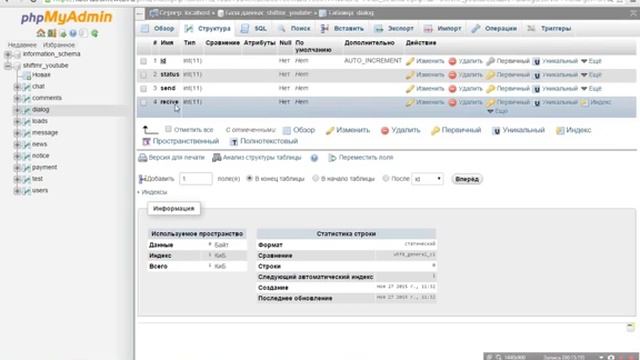
Task: Click the chat table icon in sidebar
Action: pos(27,87)
